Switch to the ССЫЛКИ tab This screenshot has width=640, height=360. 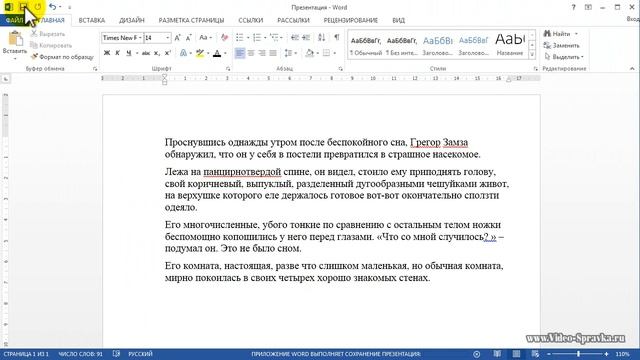click(x=251, y=20)
